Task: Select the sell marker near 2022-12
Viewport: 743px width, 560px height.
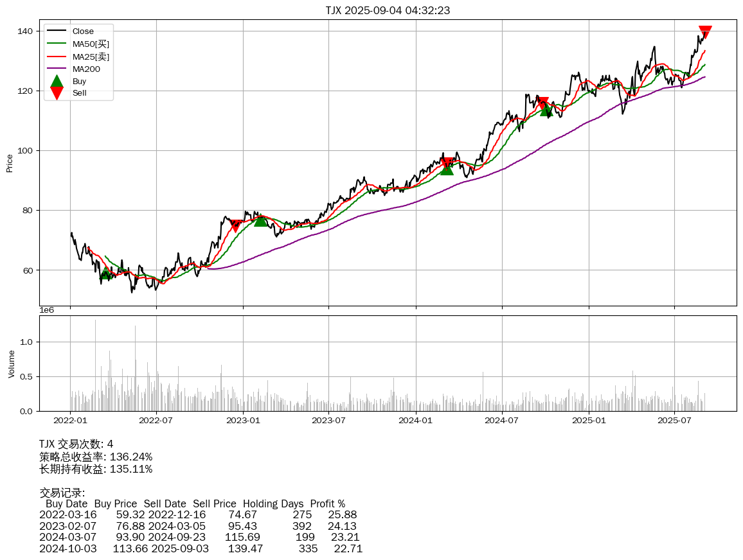Action: [x=235, y=225]
